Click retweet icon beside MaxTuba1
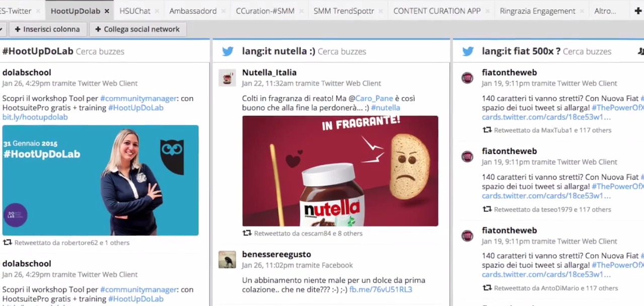Screen dimensions: 644x306 pos(487,130)
